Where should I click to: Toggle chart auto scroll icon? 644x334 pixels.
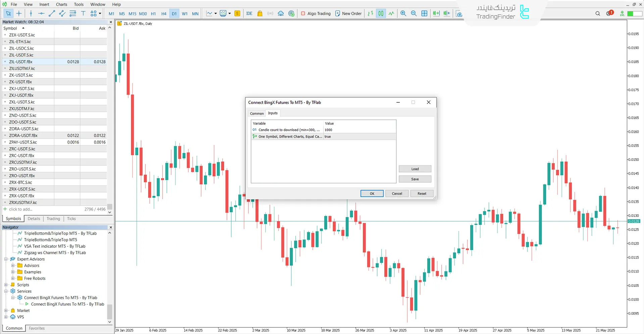[x=436, y=13]
